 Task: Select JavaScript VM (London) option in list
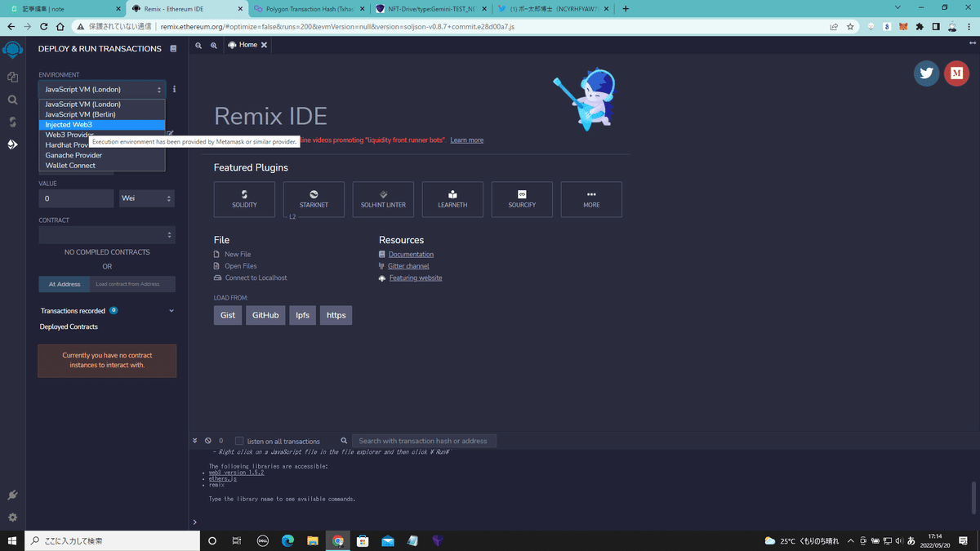tap(102, 104)
